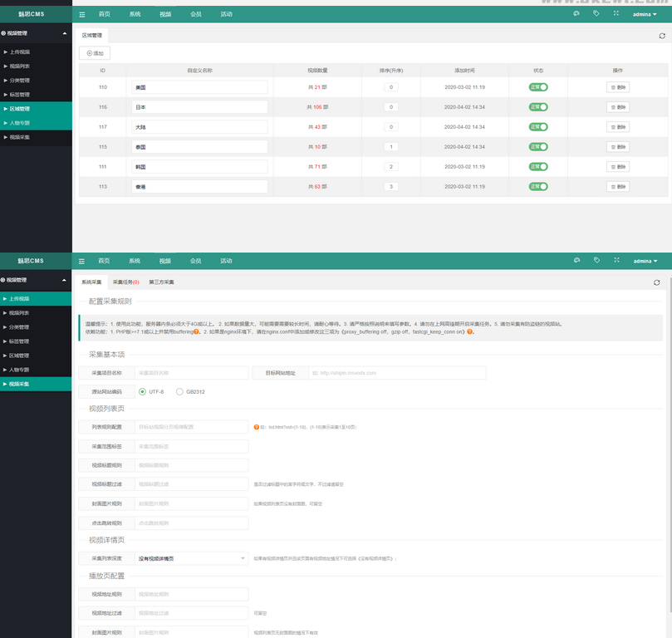Select the GB2312 encoding radio button

(179, 391)
